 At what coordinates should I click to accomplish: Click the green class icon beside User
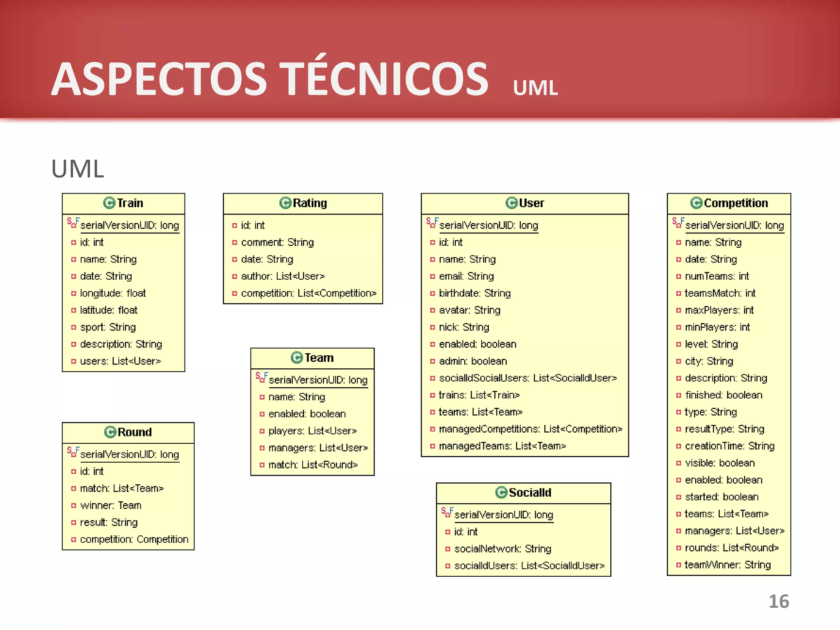pos(511,203)
